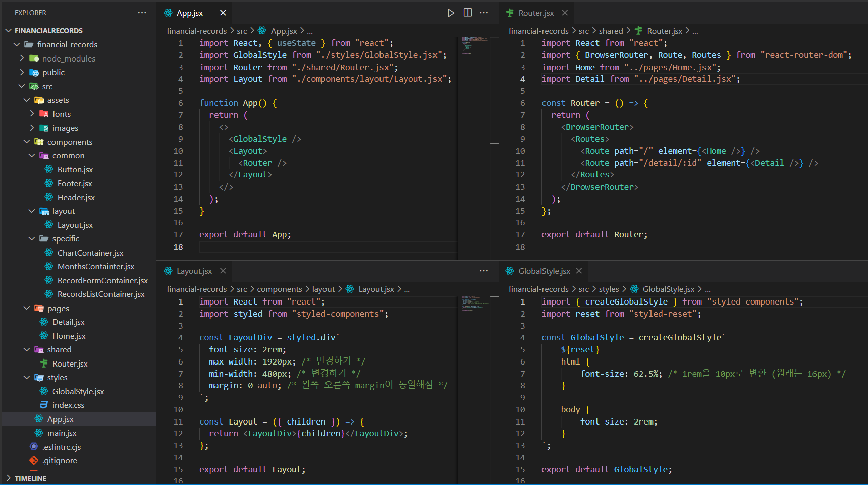The width and height of the screenshot is (868, 485).
Task: Click 'font-size: 62.5%;' in GlobalStyle.jsx
Action: tap(621, 374)
